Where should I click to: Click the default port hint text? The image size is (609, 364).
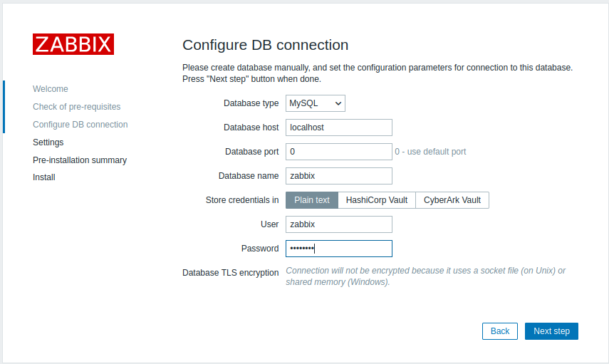pos(430,152)
